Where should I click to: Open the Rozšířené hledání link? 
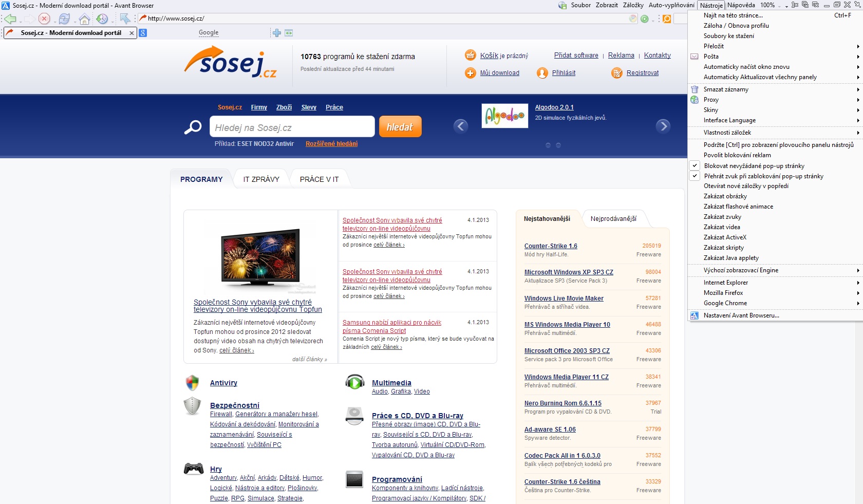(332, 144)
